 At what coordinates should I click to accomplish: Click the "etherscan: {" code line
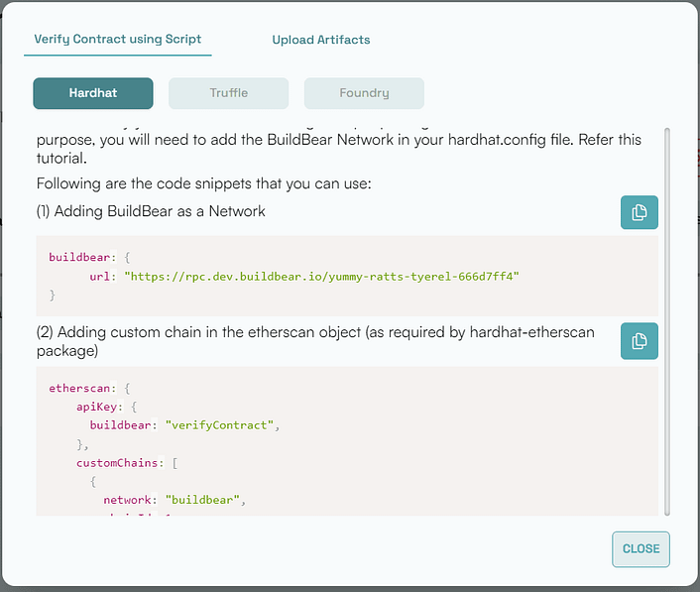point(89,388)
